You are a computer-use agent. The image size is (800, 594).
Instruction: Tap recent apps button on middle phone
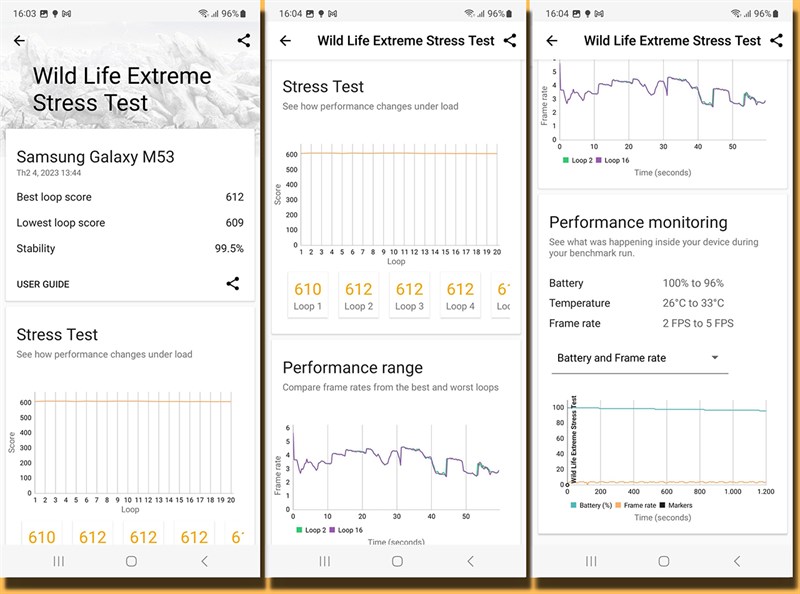[324, 561]
